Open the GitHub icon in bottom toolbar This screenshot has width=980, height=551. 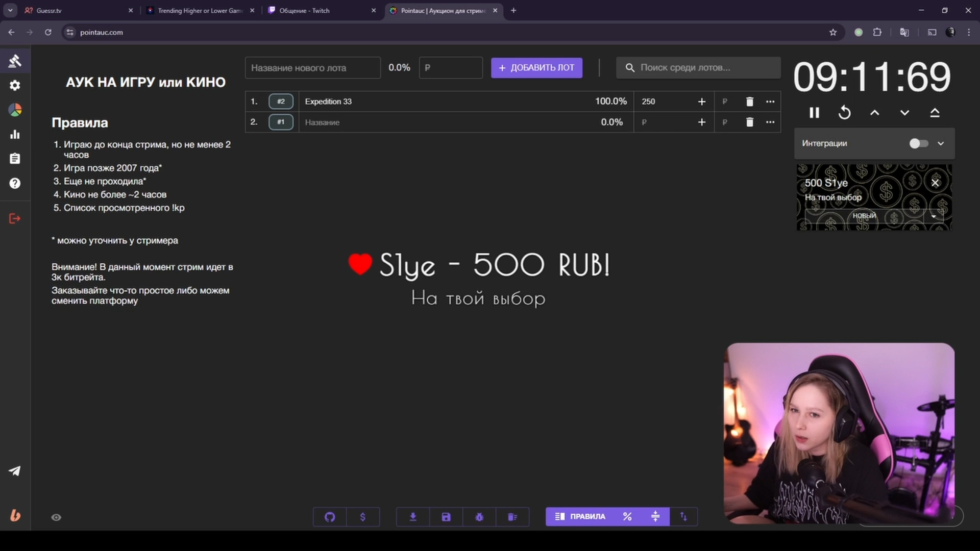330,517
